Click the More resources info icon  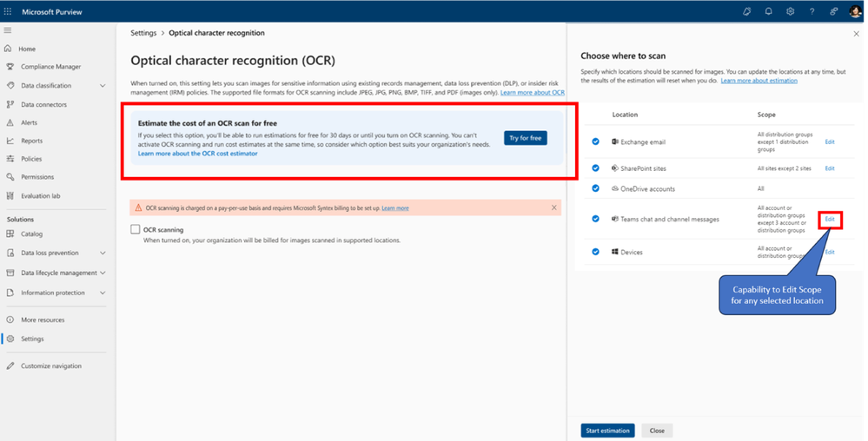[10, 319]
